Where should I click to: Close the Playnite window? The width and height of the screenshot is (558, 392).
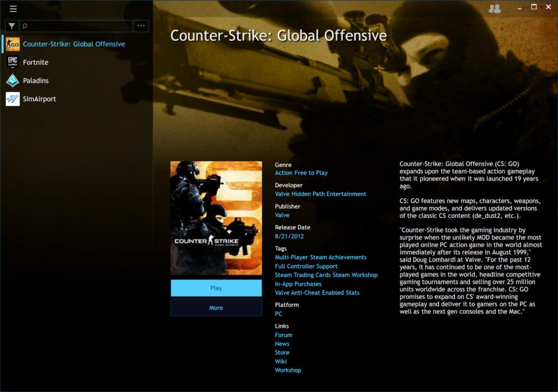548,7
